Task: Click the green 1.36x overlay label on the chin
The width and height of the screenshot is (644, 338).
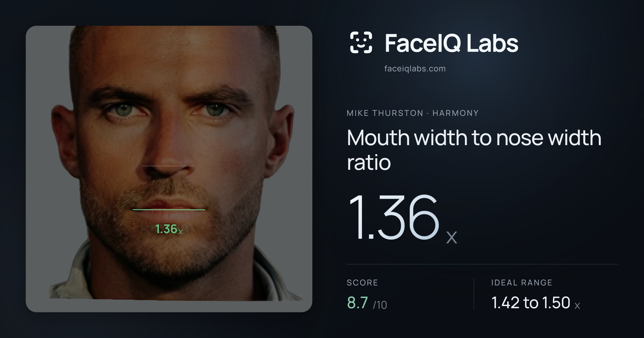Action: [169, 229]
